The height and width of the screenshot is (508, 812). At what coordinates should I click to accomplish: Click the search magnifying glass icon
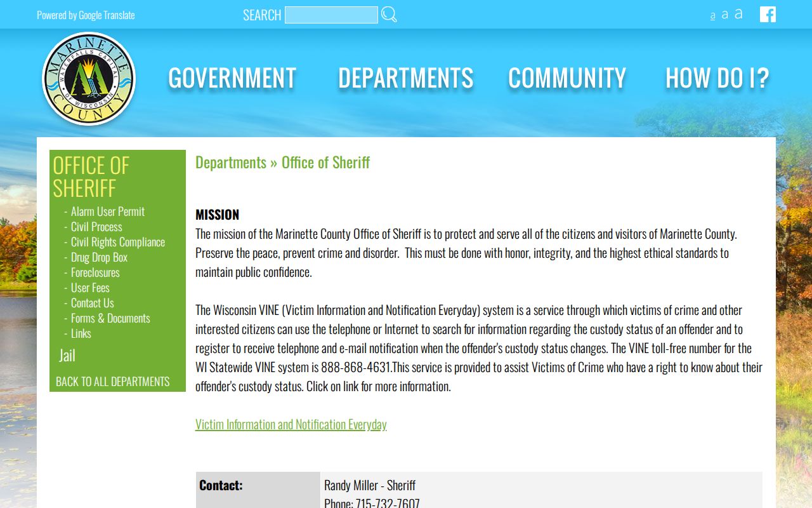(x=389, y=15)
